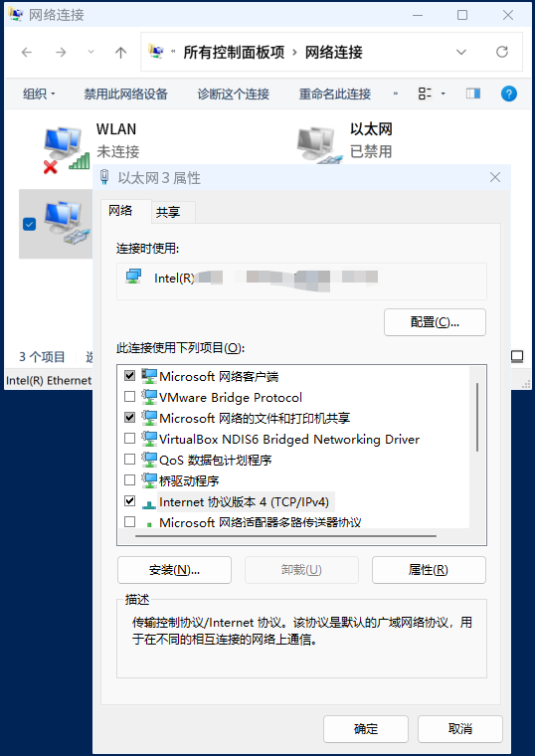Select the disabled 以太网 adapter icon
Image resolution: width=535 pixels, height=756 pixels.
[318, 144]
